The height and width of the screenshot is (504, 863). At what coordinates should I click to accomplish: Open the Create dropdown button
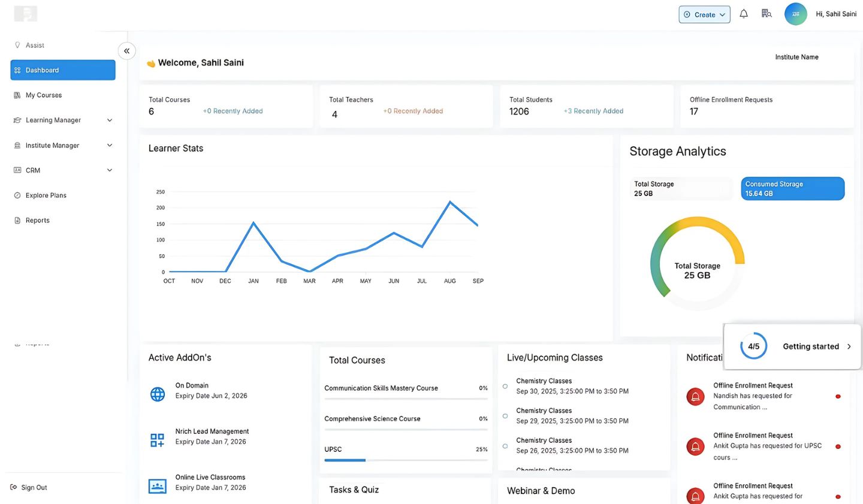[x=704, y=14]
